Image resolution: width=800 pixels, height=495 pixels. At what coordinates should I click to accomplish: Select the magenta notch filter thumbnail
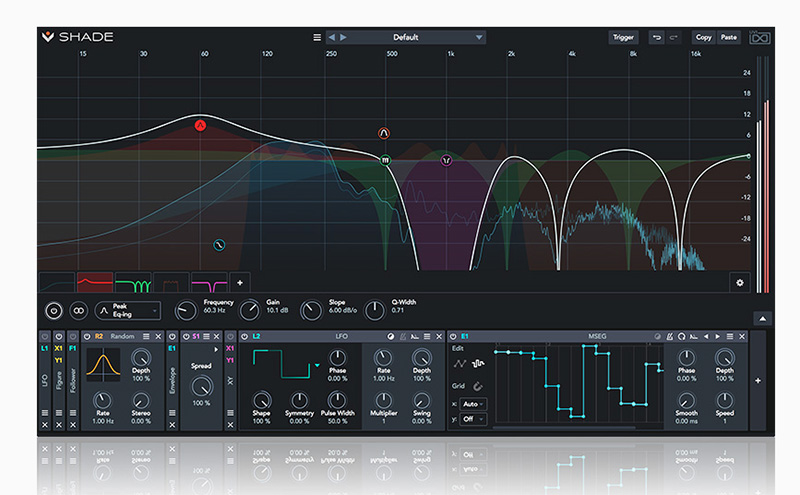(209, 283)
